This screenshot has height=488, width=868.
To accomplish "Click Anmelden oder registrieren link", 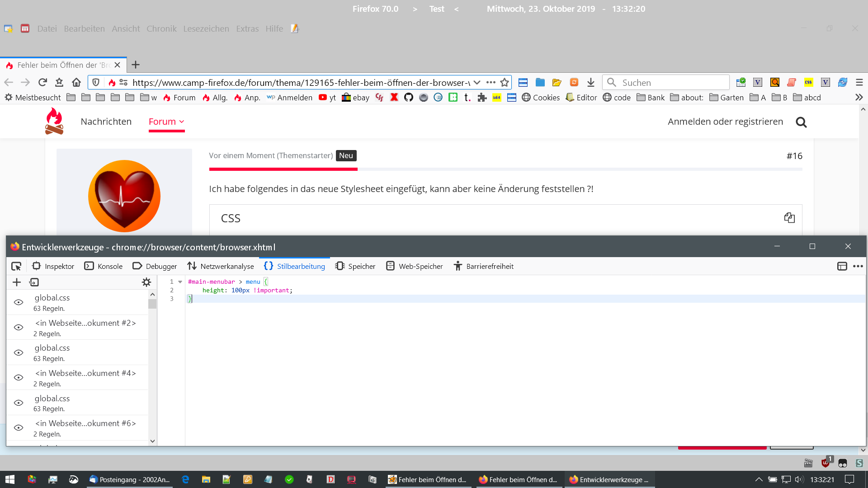I will point(725,122).
